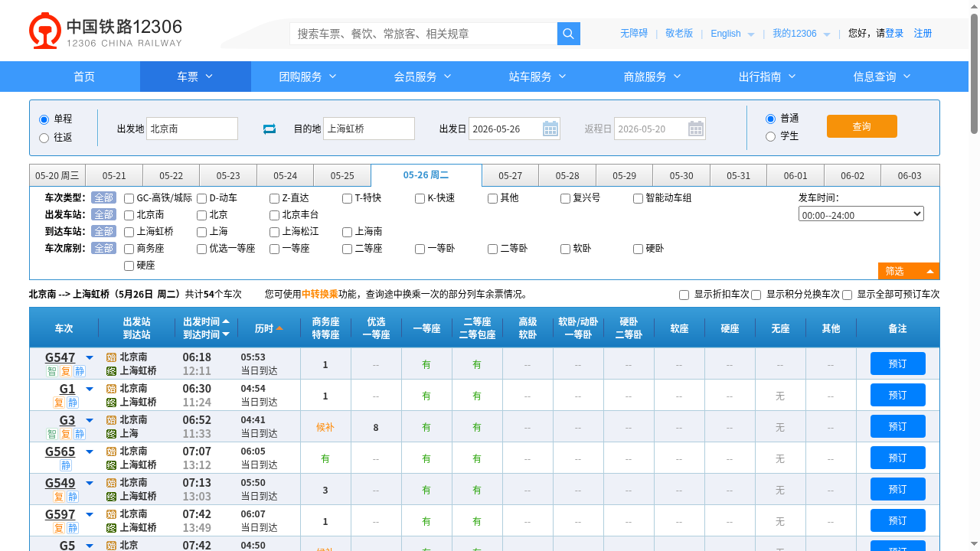Click the 静 badge on train G3
The height and width of the screenshot is (551, 980).
80,434
